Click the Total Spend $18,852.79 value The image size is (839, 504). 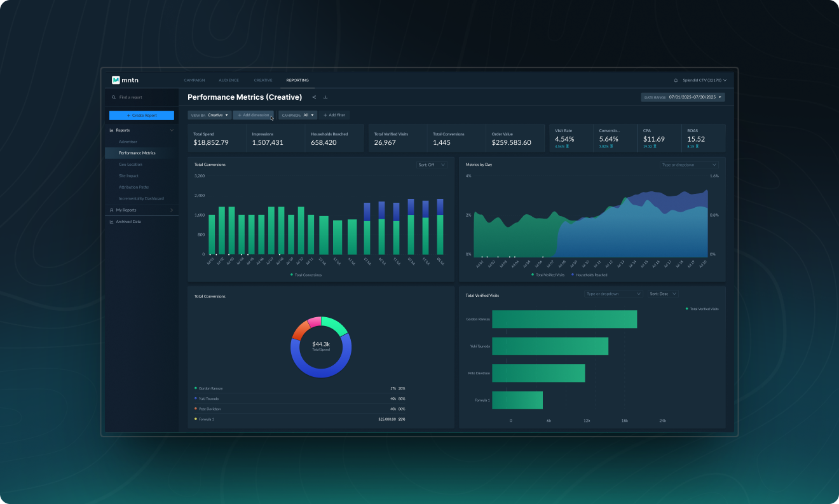pyautogui.click(x=211, y=142)
